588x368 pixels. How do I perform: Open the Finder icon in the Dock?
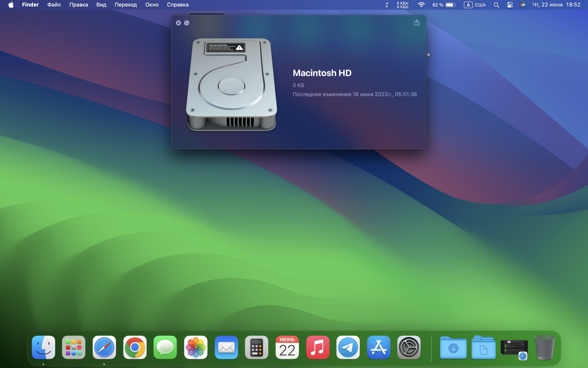coord(44,347)
